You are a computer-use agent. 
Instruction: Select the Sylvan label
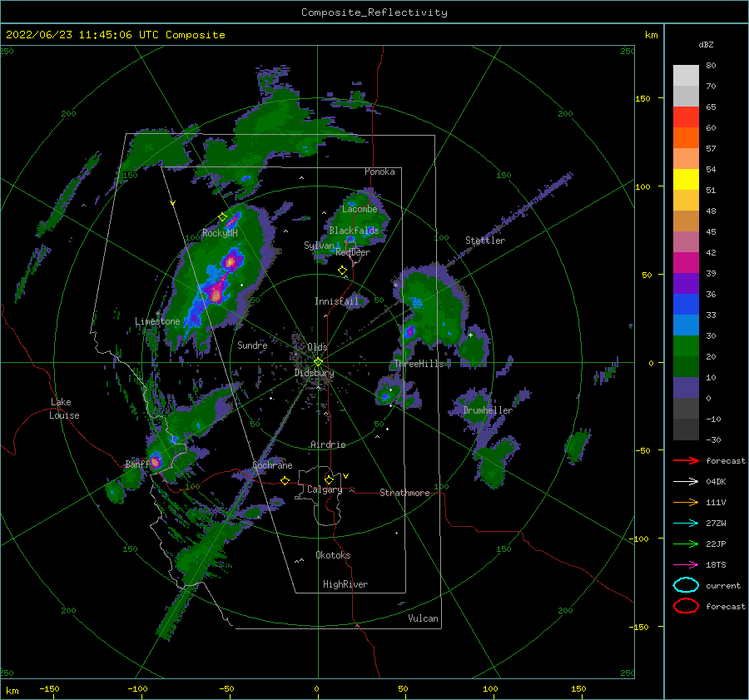[x=319, y=246]
